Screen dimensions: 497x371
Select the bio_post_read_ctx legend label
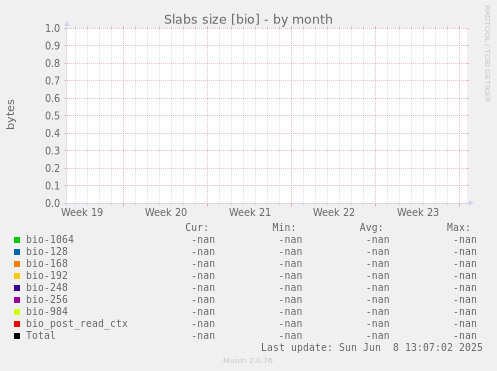[77, 324]
